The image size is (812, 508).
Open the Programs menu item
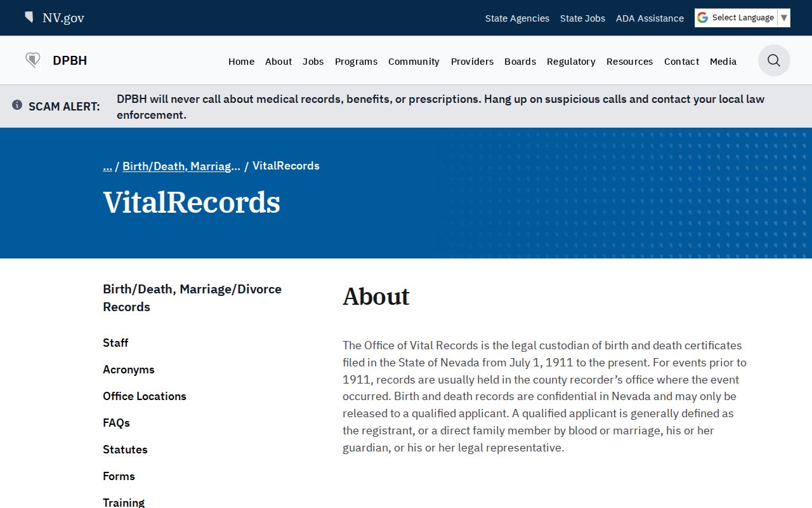(356, 62)
